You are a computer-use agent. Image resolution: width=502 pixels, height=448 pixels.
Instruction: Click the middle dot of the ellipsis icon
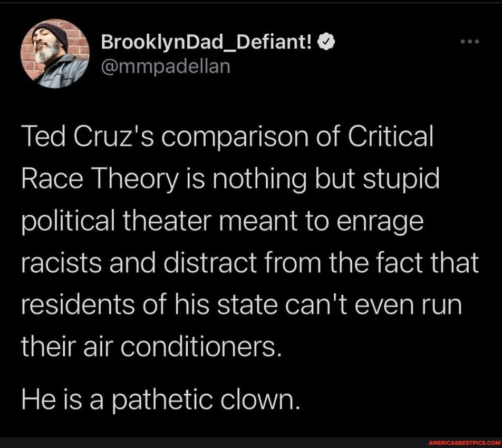tap(469, 42)
